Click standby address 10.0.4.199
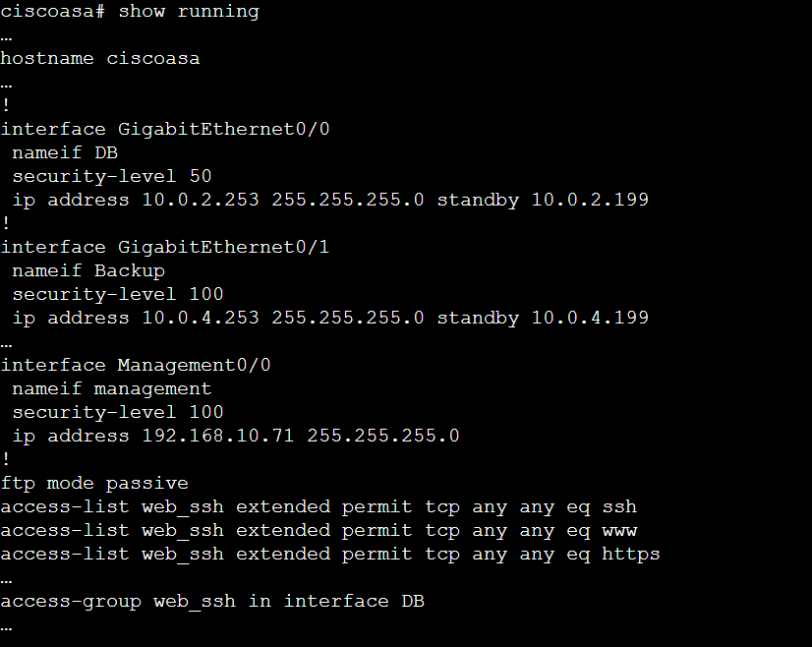Viewport: 812px width, 647px height. (590, 319)
